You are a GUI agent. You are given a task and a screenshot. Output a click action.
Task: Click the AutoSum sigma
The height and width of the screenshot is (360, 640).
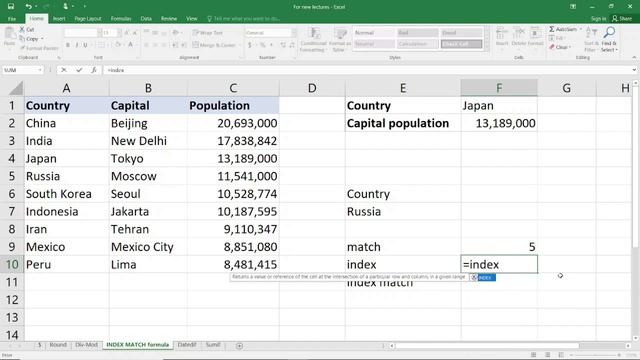pos(552,29)
